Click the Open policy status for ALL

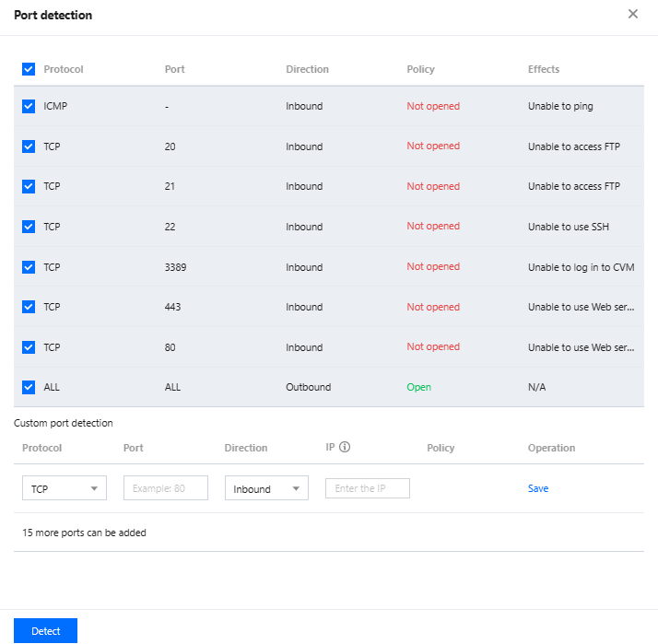419,387
